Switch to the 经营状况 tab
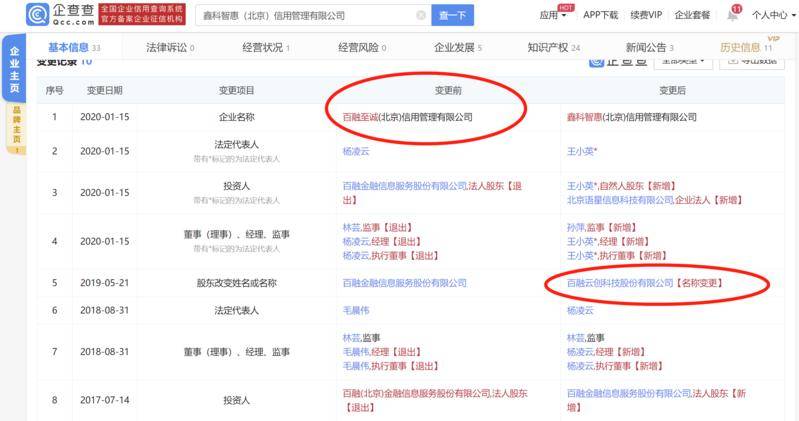799x421 pixels. pyautogui.click(x=266, y=47)
